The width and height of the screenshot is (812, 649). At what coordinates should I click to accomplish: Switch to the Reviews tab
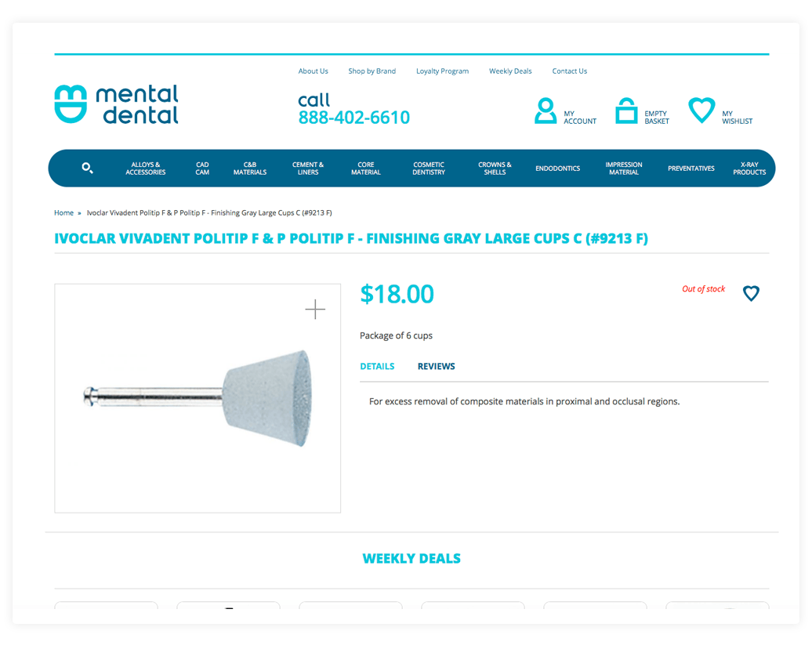436,366
